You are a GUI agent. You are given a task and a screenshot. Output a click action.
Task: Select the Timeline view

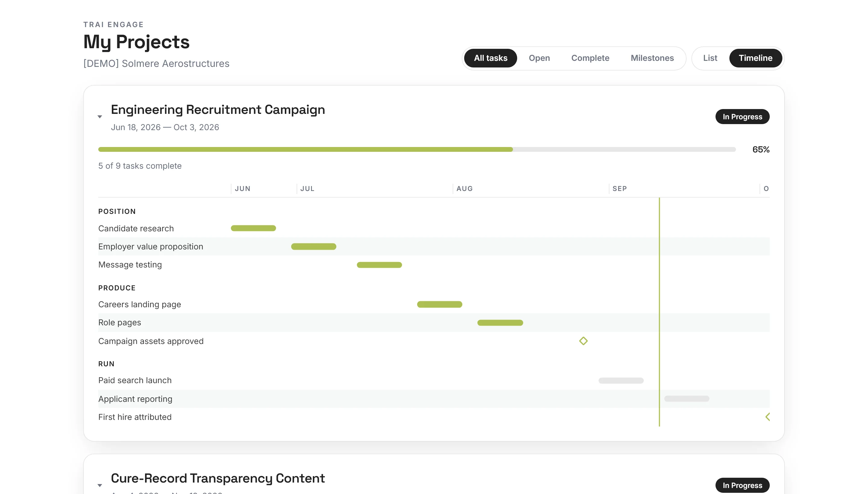point(755,58)
